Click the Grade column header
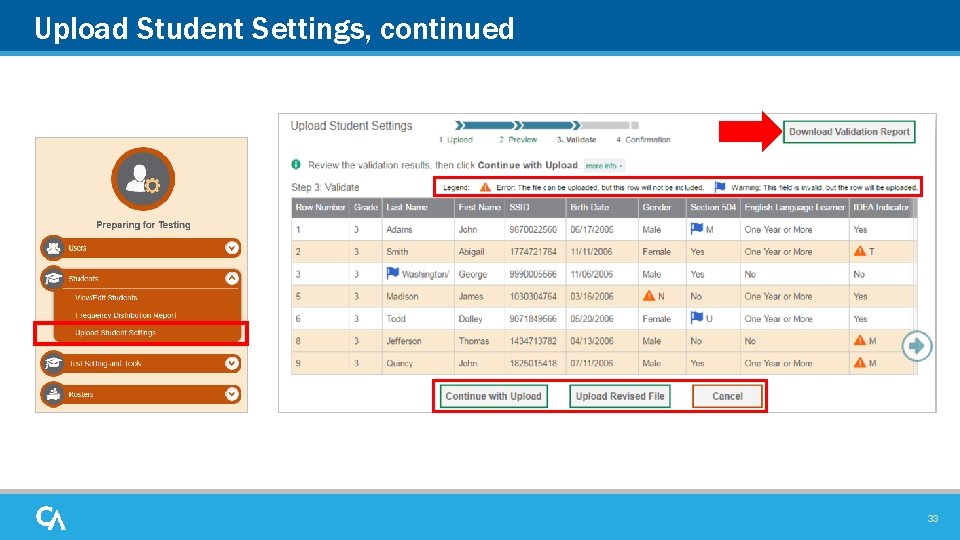The image size is (960, 540). (366, 208)
